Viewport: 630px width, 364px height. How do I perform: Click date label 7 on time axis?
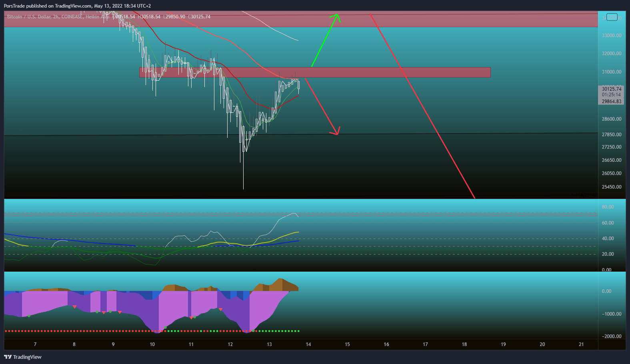pos(35,344)
